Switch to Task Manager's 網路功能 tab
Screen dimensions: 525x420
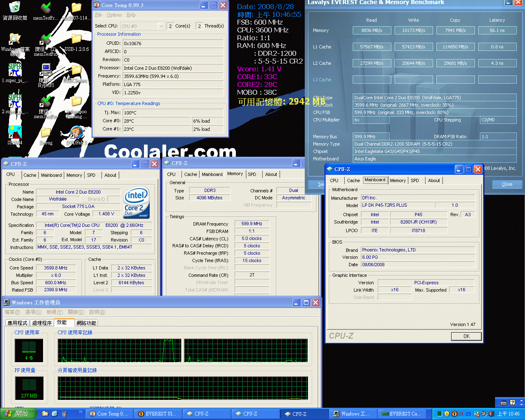(86, 323)
